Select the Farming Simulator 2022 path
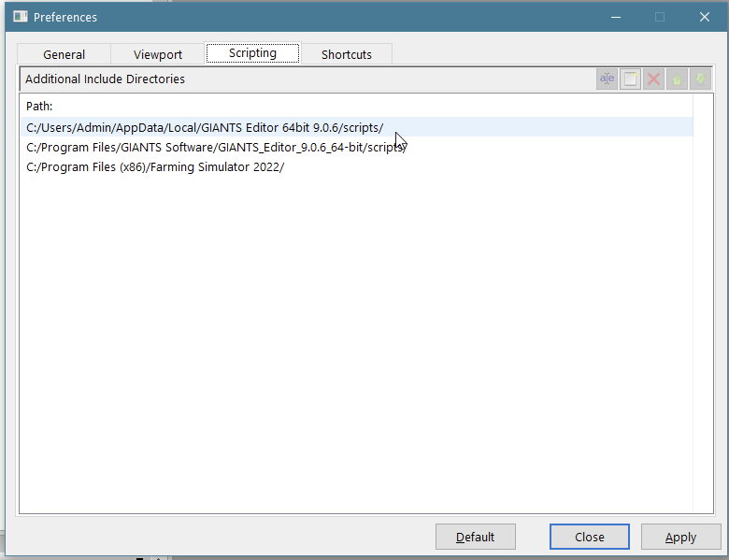 coord(155,167)
